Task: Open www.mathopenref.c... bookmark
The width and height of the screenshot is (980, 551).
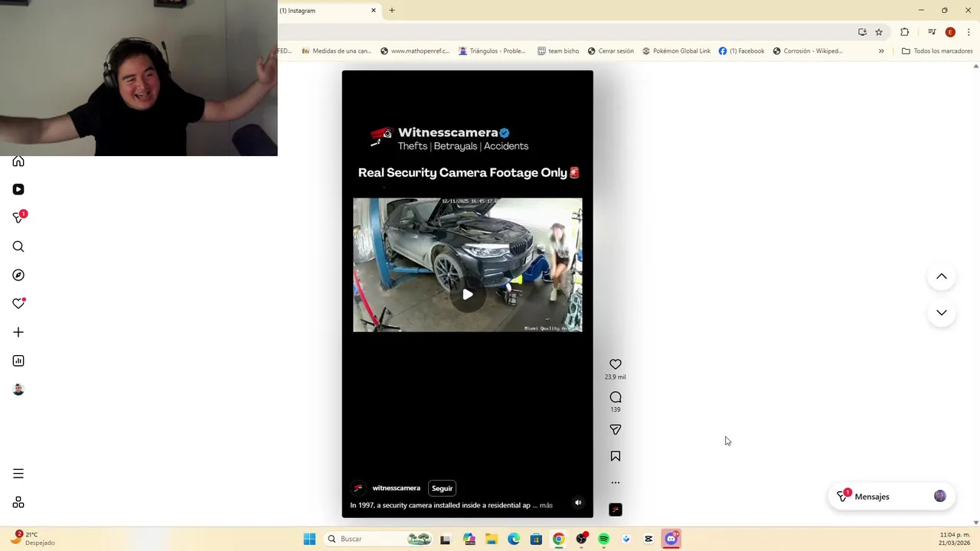Action: coord(415,51)
